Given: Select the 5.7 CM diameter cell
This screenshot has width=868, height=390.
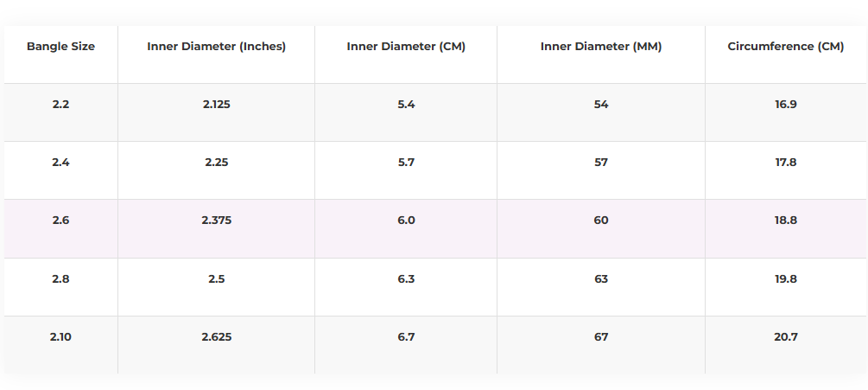Looking at the screenshot, I should [406, 163].
